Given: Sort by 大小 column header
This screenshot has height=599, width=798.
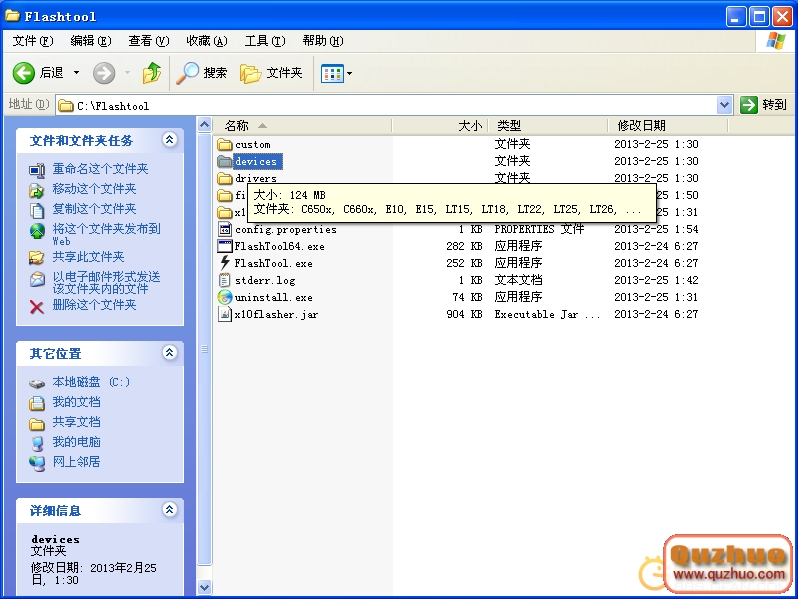Looking at the screenshot, I should pos(440,125).
